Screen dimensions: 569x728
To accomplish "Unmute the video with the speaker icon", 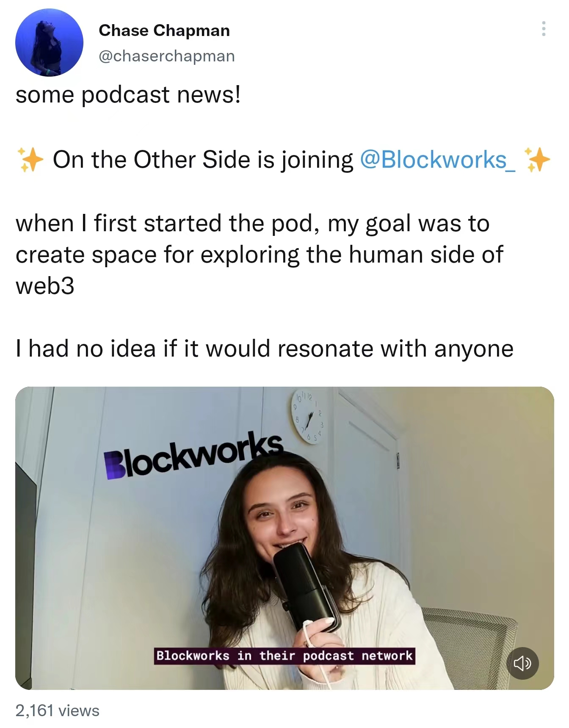I will (x=522, y=663).
